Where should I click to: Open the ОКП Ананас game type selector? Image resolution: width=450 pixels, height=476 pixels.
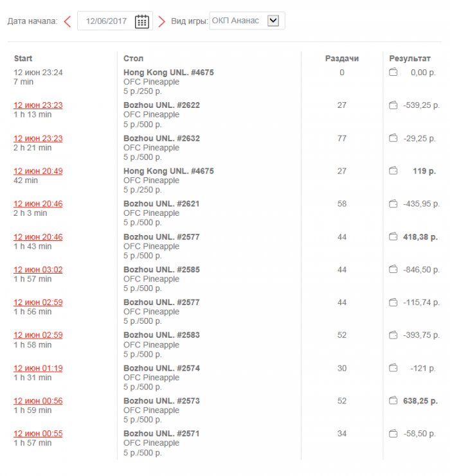pyautogui.click(x=238, y=21)
